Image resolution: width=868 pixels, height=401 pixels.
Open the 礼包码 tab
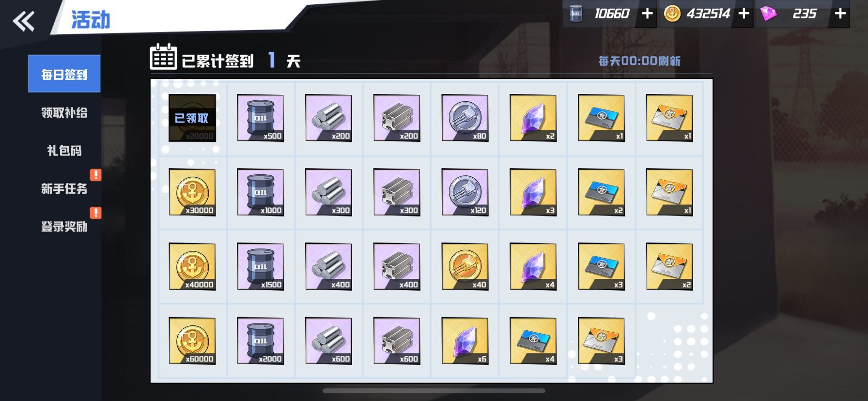(x=64, y=151)
